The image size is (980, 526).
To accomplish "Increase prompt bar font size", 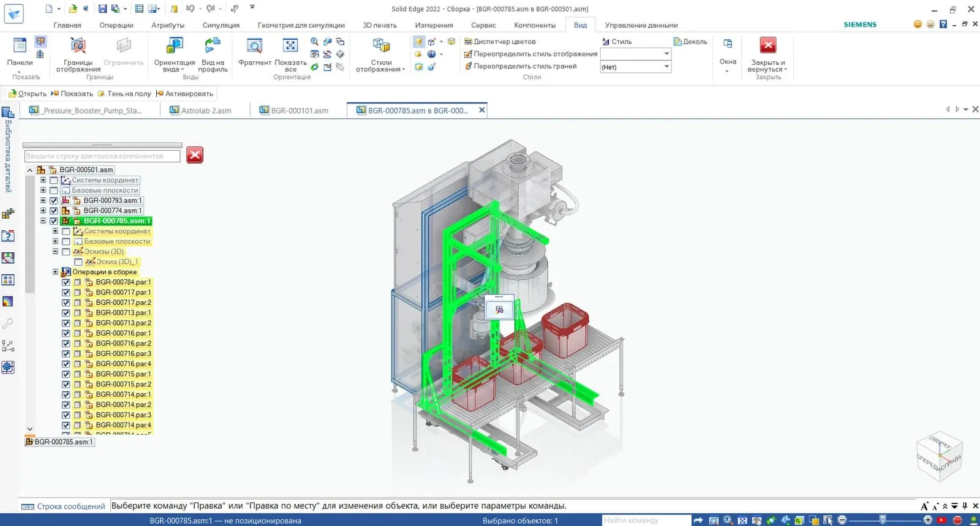I will click(924, 506).
